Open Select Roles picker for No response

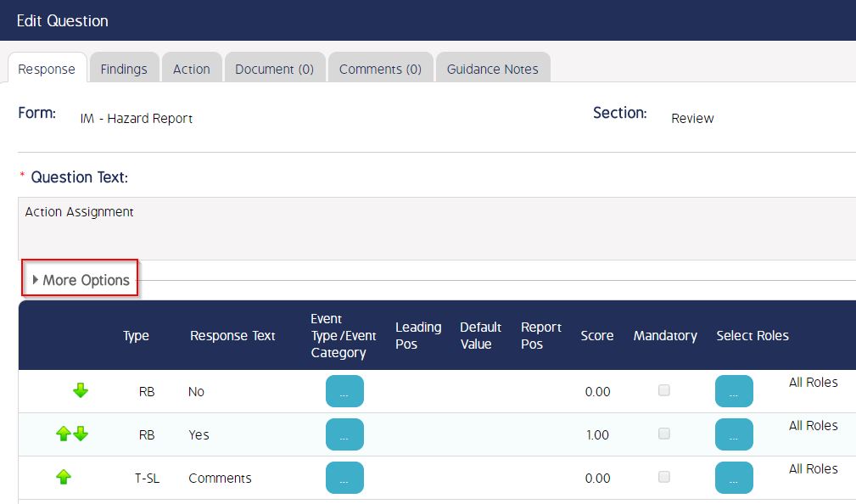pos(734,390)
